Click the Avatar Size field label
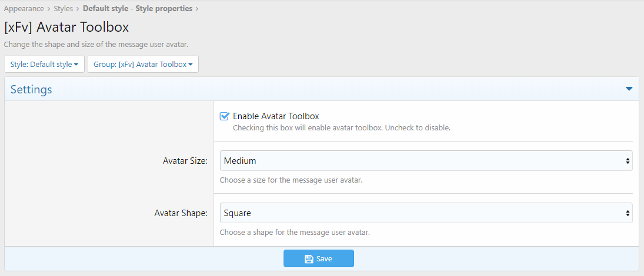This screenshot has width=644, height=276. pyautogui.click(x=185, y=161)
